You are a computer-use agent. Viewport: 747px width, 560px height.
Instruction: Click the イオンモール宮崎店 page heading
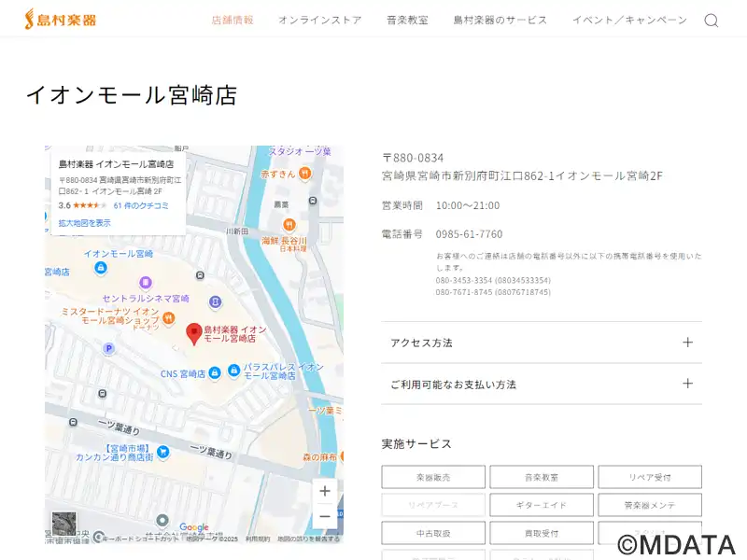pyautogui.click(x=132, y=95)
